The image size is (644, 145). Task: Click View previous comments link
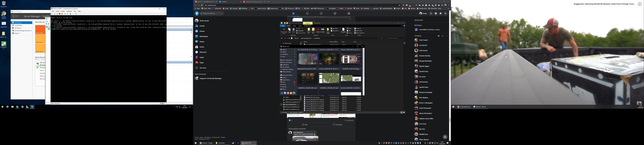(x=297, y=129)
